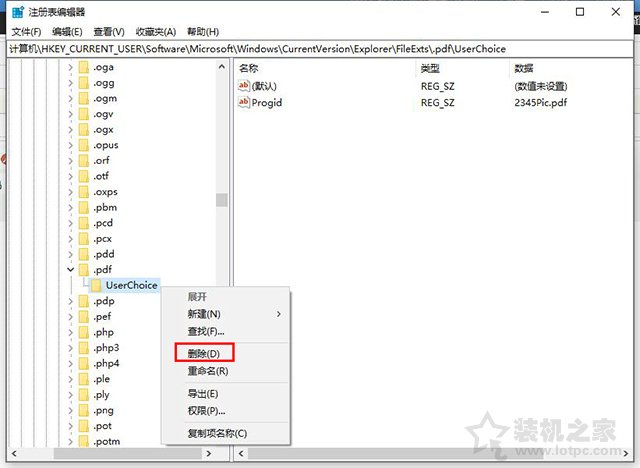The height and width of the screenshot is (468, 640).
Task: Click the .pdp folder icon
Action: (x=84, y=301)
